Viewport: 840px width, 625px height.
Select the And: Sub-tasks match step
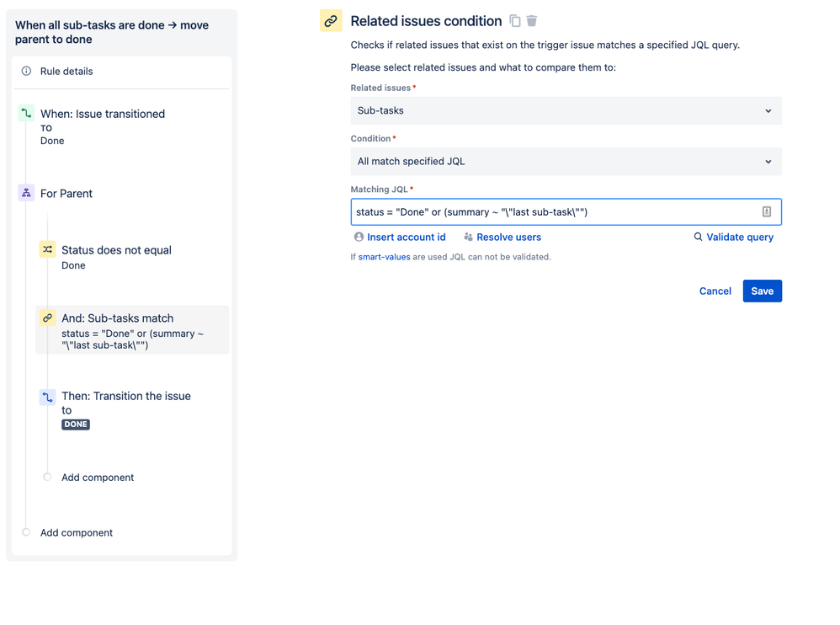132,329
